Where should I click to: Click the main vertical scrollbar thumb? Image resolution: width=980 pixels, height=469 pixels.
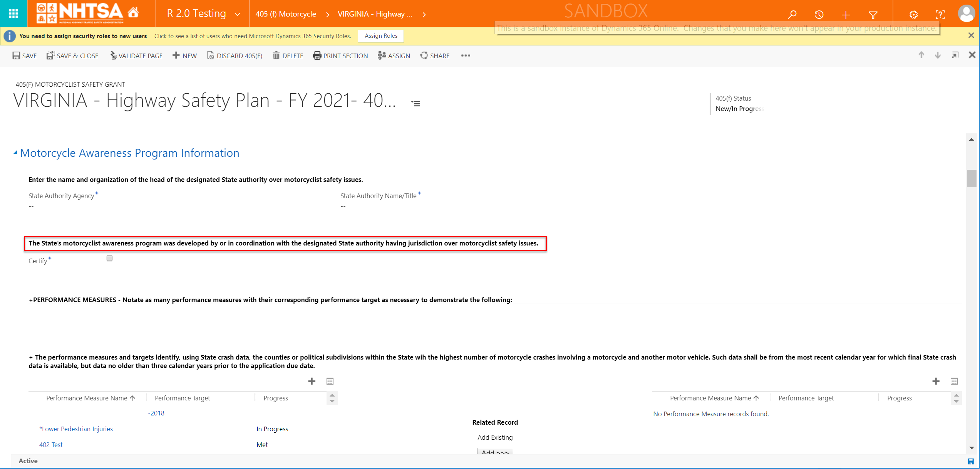[x=971, y=178]
